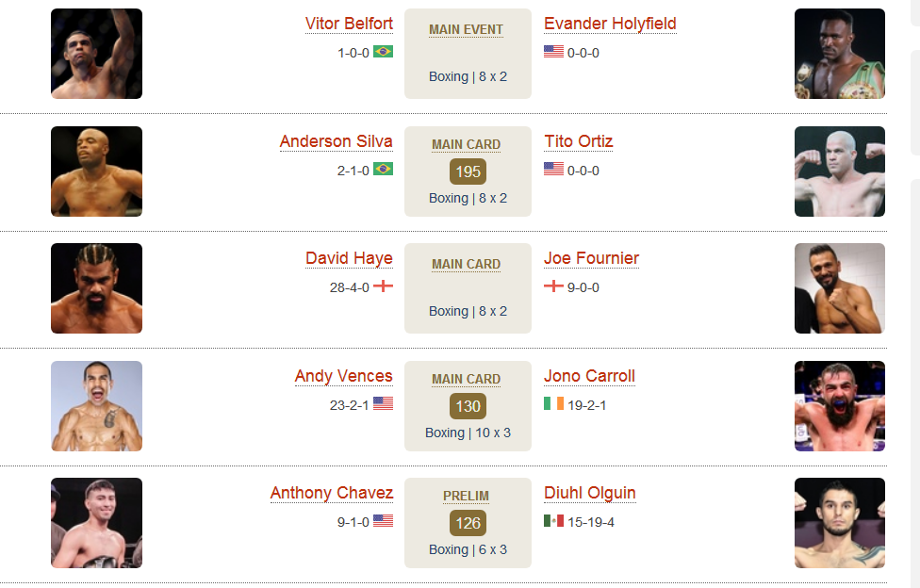Click the US flag beside Evander Holyfield's record
The height and width of the screenshot is (588, 920).
(553, 52)
